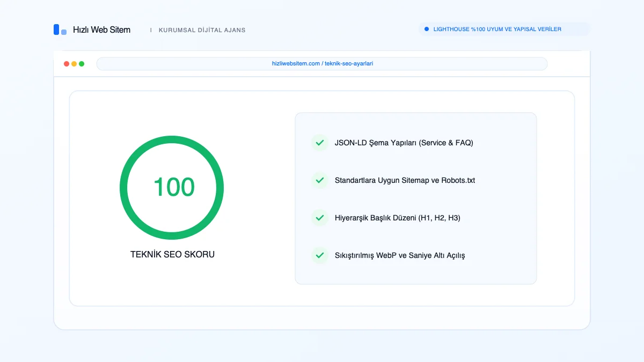Click the hizliwebsitem.com address bar

pos(322,64)
